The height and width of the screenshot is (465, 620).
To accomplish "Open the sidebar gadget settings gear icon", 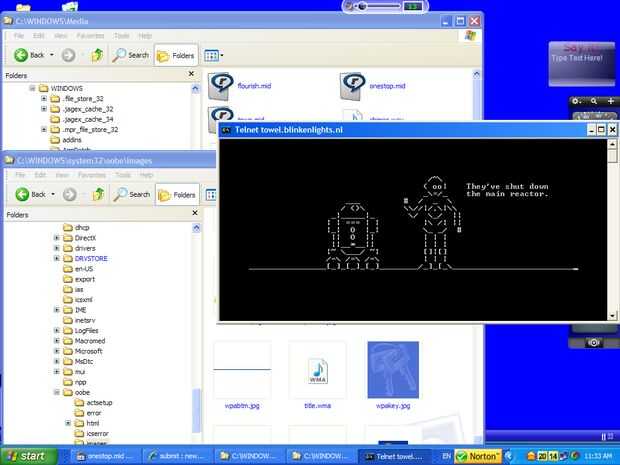I will (x=576, y=102).
